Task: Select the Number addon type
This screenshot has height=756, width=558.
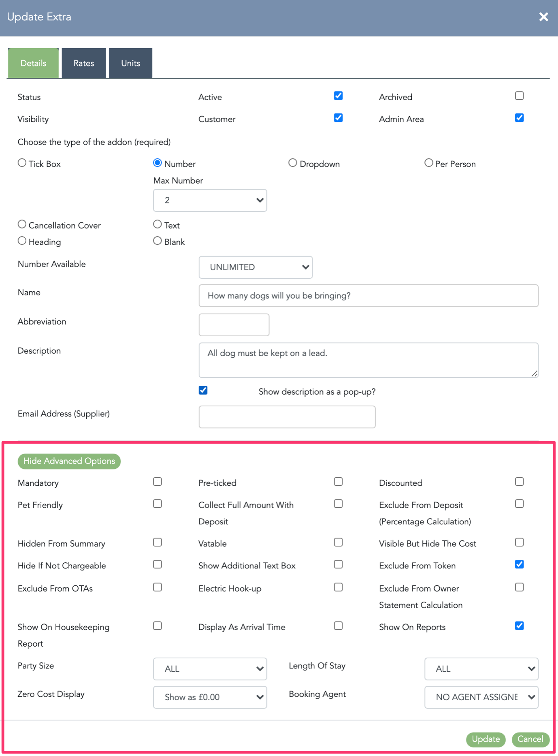Action: [x=158, y=163]
